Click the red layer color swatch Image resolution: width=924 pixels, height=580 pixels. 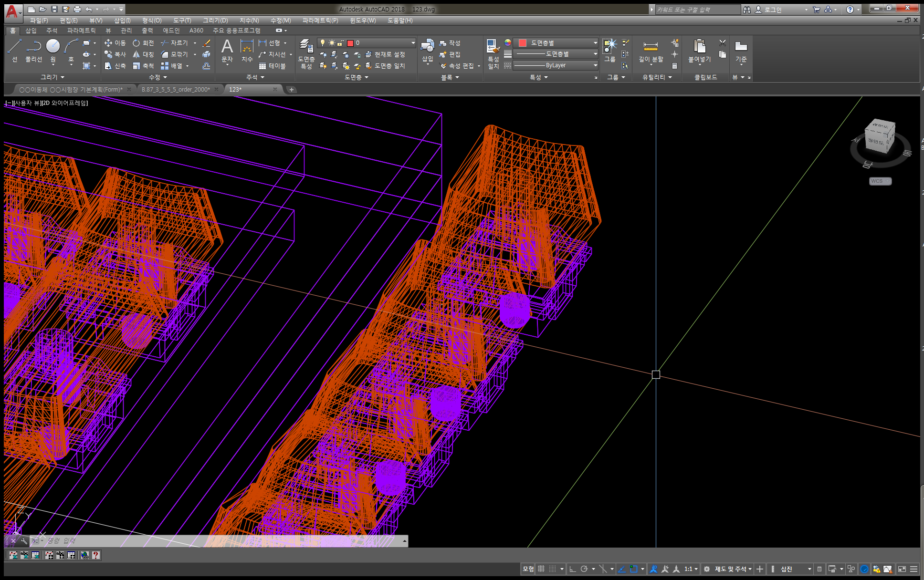coord(350,43)
